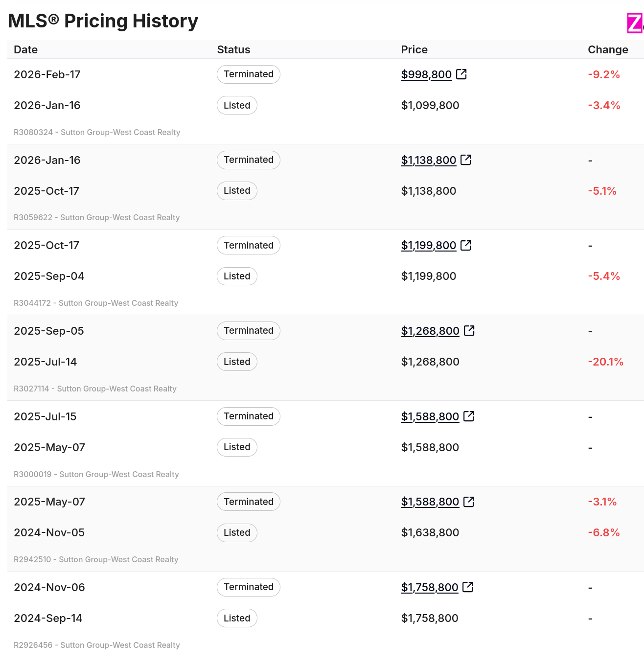Click the Listed badge for 2026-Jan-16
The height and width of the screenshot is (666, 644).
click(x=237, y=105)
